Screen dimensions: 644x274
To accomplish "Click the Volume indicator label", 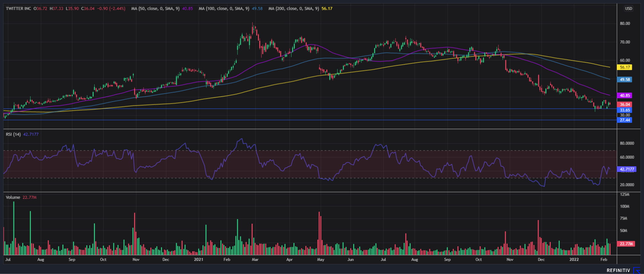I will click(13, 197).
